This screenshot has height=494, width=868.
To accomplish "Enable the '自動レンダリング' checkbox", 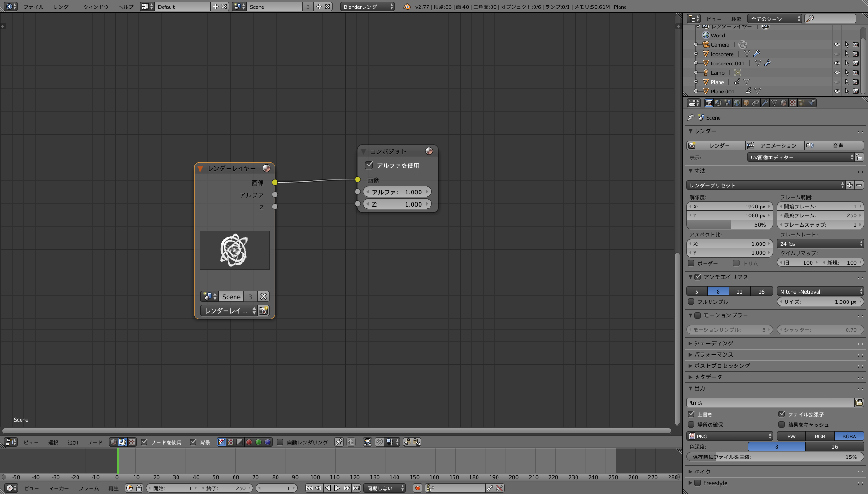I will 280,442.
